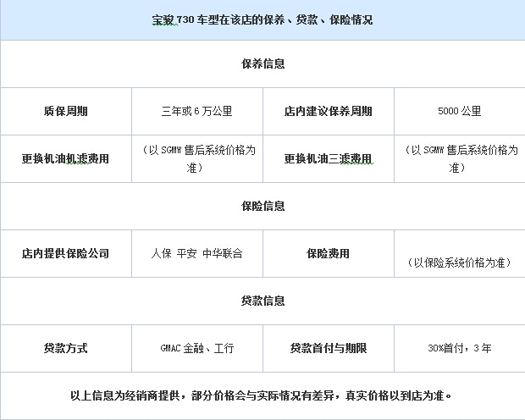
Task: Click the 质保周期 label cell
Action: 66,111
